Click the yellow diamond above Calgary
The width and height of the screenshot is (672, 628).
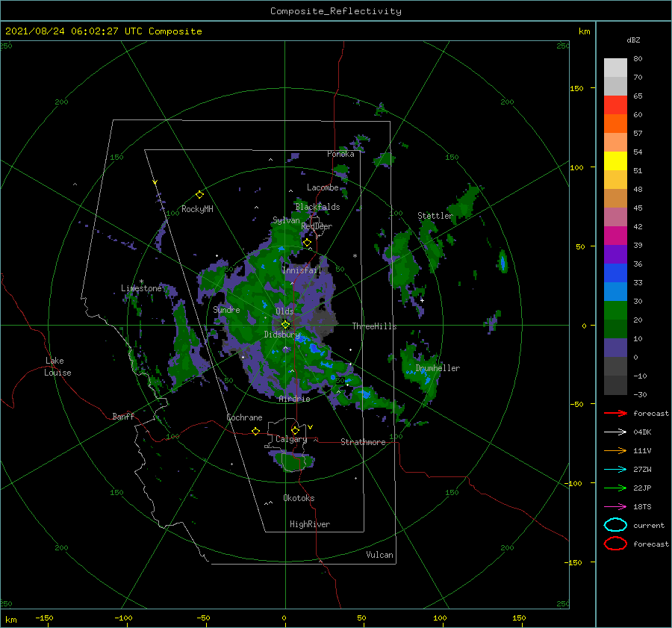295,430
